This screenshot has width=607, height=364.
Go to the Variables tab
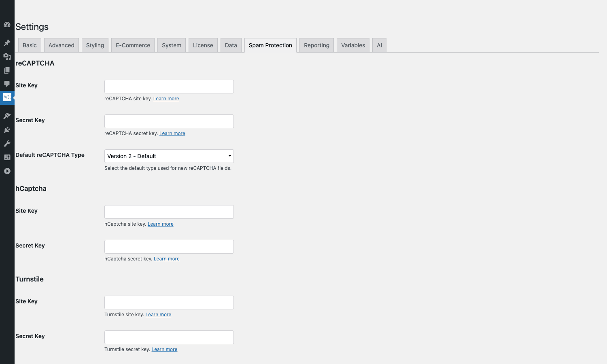[353, 45]
